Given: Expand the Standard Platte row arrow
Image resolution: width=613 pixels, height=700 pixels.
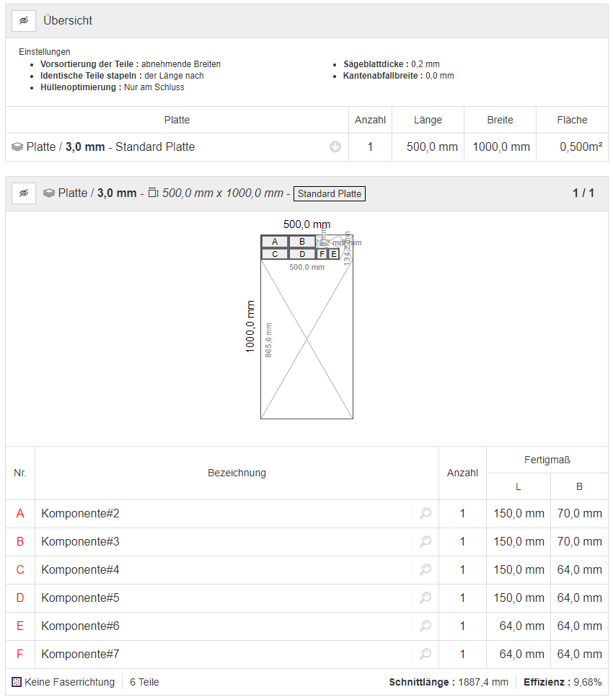Looking at the screenshot, I should coord(335,147).
